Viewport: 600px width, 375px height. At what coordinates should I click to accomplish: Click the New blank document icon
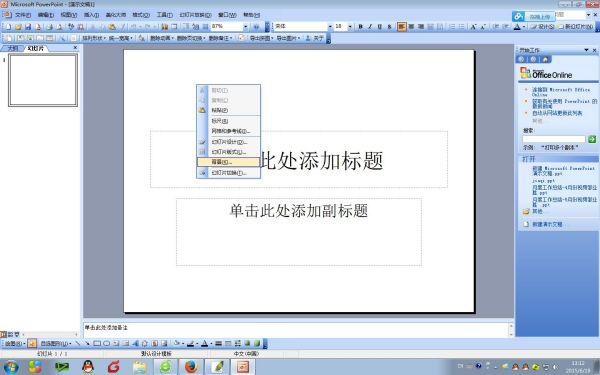8,27
